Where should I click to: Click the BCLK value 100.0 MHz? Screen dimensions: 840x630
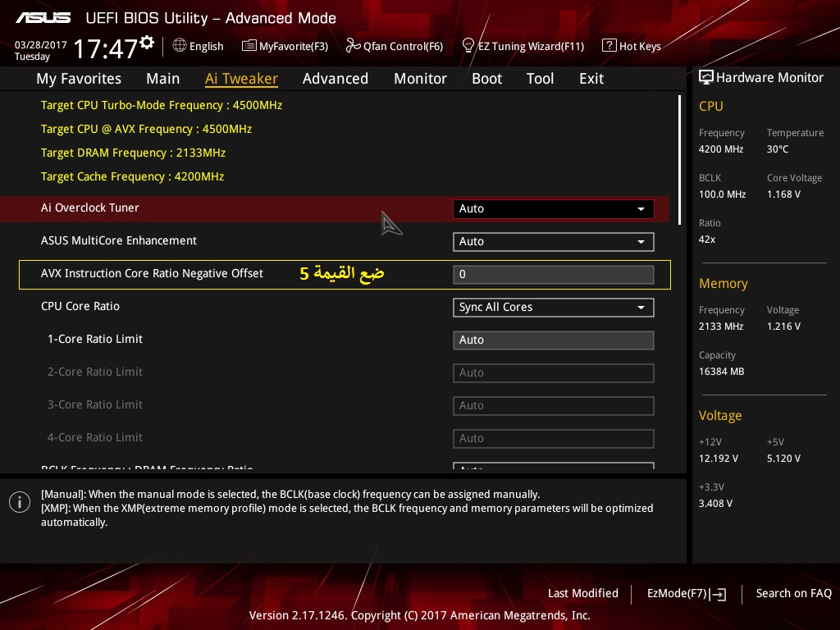pos(722,194)
